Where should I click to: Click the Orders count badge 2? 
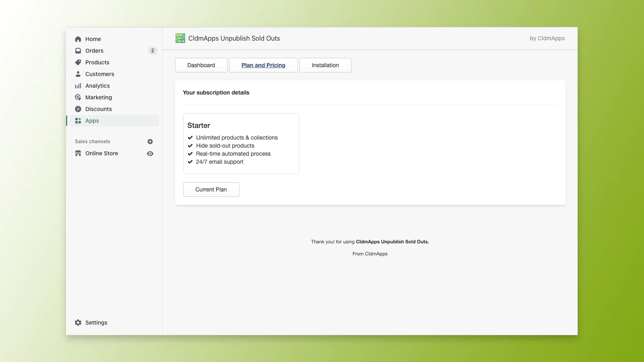point(153,51)
